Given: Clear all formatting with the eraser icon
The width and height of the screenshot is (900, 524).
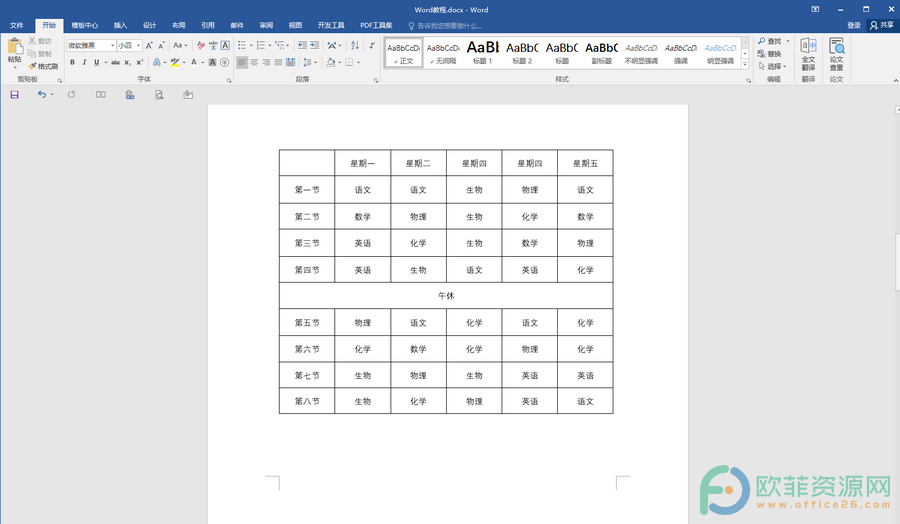Looking at the screenshot, I should coord(201,45).
